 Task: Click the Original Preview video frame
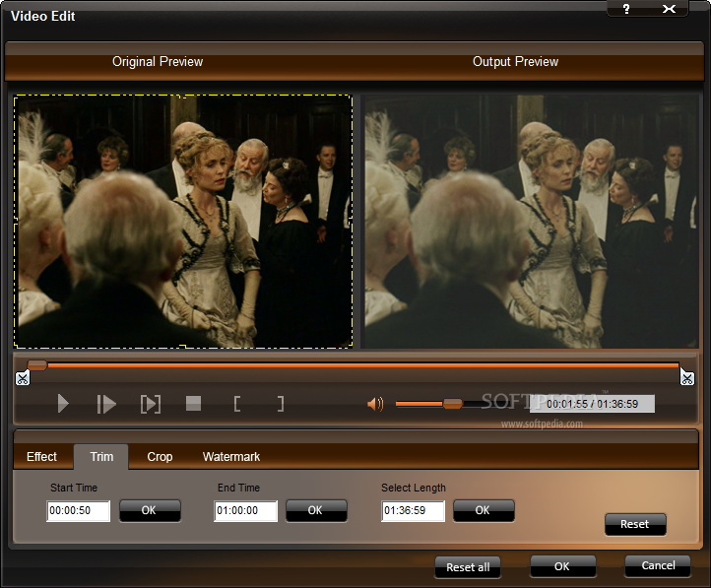(183, 222)
